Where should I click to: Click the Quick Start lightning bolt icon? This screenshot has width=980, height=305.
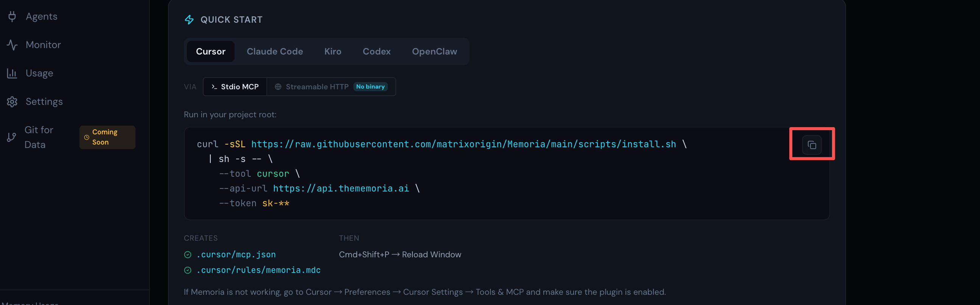(x=189, y=20)
